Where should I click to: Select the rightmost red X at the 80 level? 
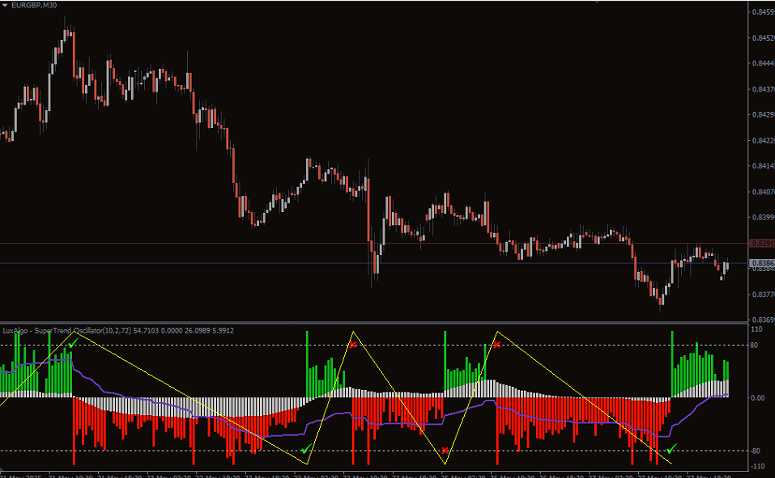[x=497, y=344]
